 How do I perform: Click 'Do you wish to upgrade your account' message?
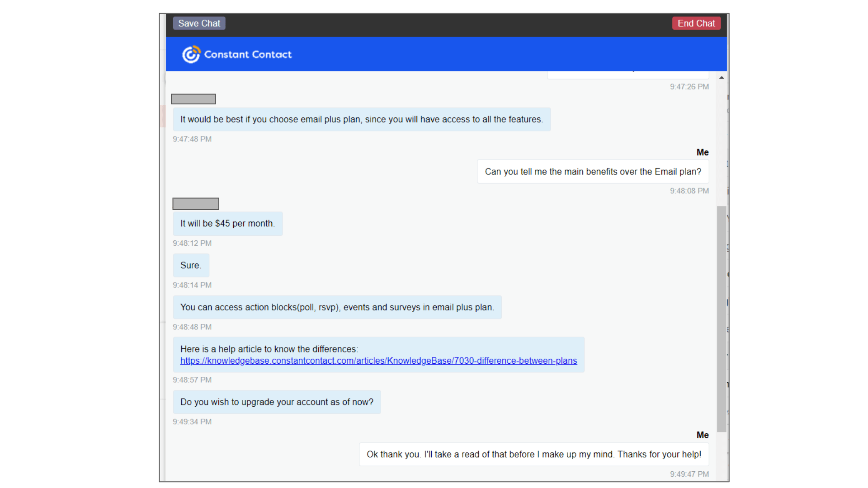(277, 402)
